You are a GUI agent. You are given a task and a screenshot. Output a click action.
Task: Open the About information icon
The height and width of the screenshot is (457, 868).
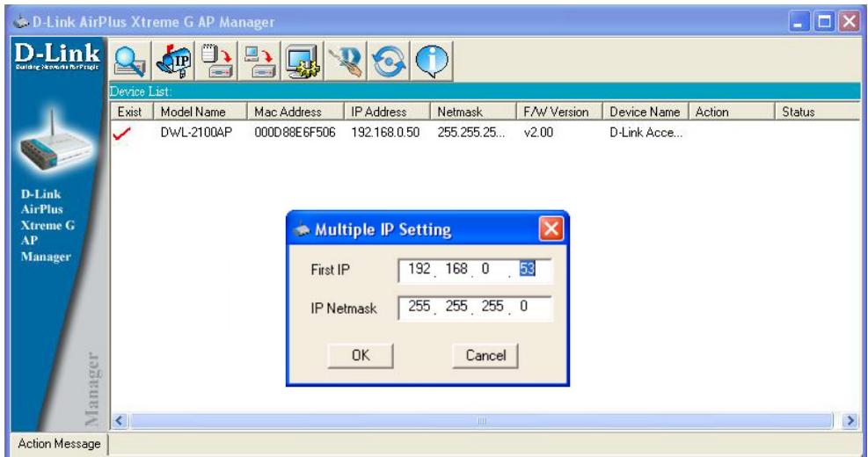coord(433,61)
